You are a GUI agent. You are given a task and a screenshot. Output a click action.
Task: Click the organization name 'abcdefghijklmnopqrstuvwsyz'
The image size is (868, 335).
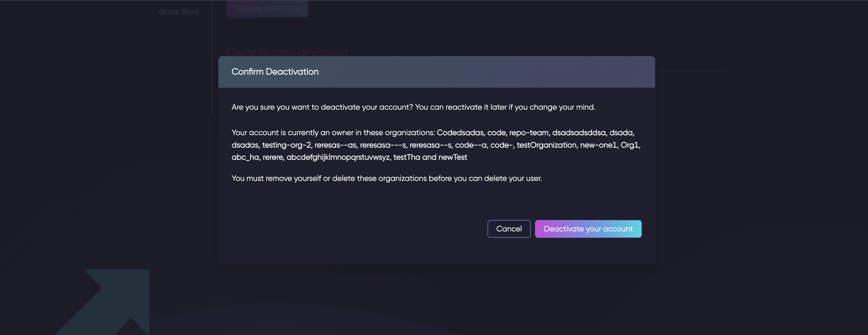point(338,157)
